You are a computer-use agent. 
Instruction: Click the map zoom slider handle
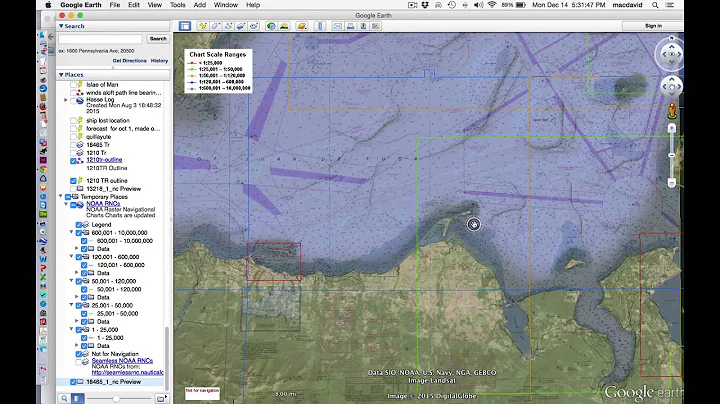tap(671, 156)
